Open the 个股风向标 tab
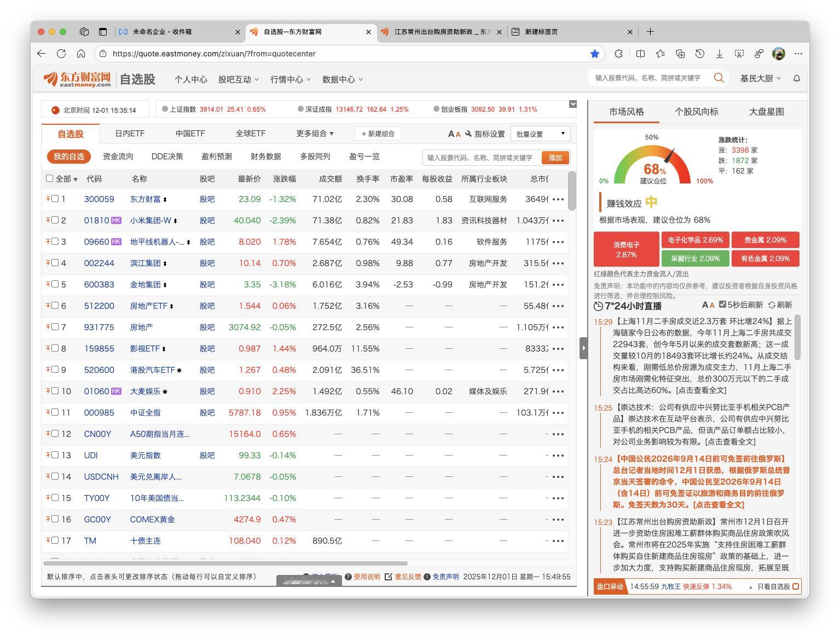 pyautogui.click(x=697, y=112)
